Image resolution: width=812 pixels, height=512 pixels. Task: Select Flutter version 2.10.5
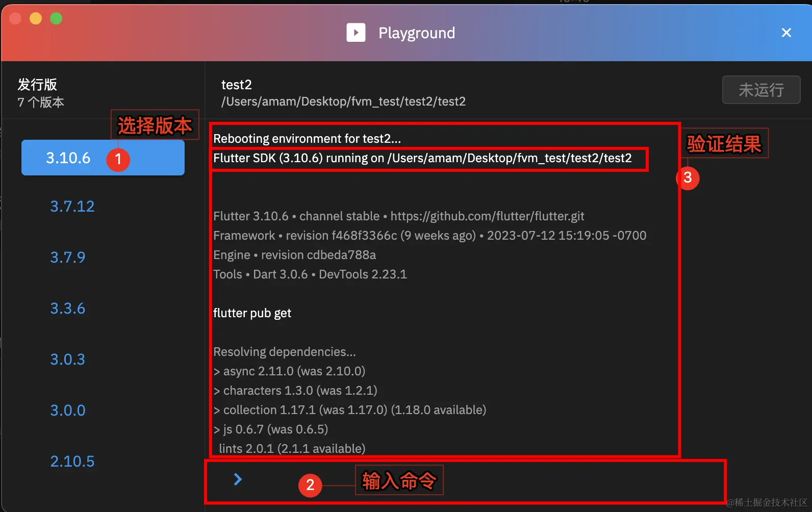point(72,462)
